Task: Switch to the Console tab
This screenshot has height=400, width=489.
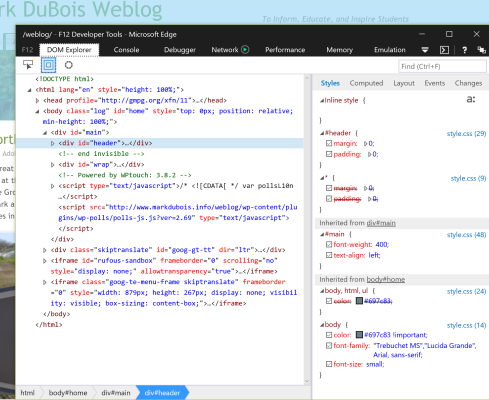Action: point(126,50)
